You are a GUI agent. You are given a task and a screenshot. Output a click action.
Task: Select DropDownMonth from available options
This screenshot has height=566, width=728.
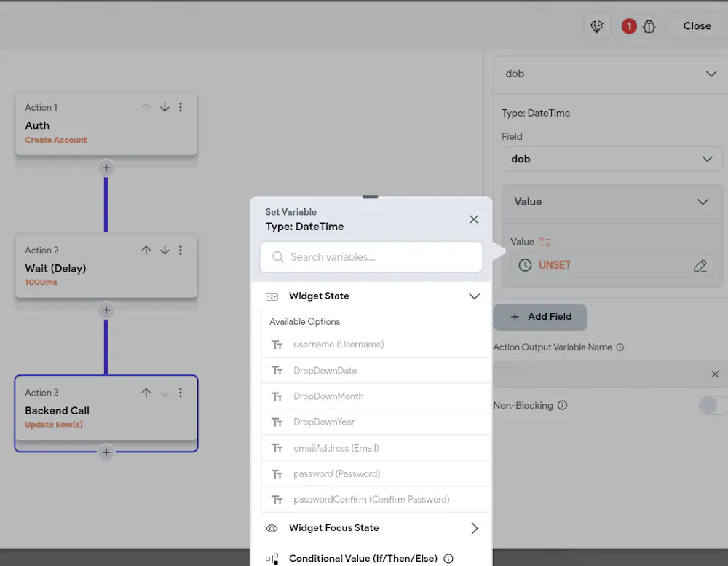pyautogui.click(x=376, y=396)
